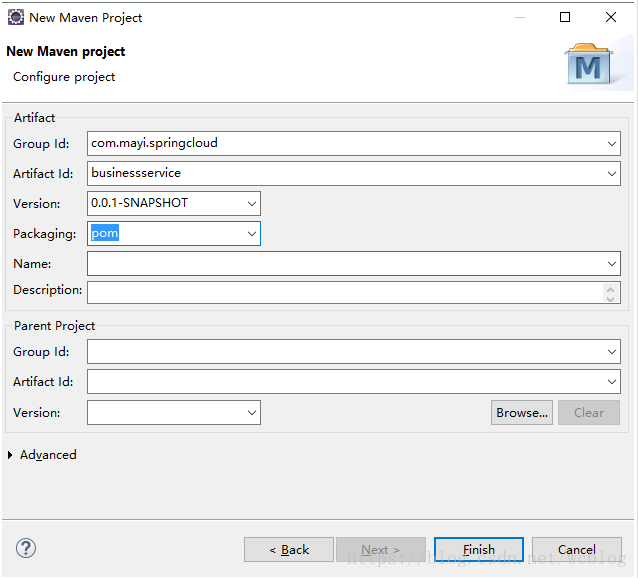
Task: Open Parent Project Version dropdown arrow
Action: (x=252, y=412)
